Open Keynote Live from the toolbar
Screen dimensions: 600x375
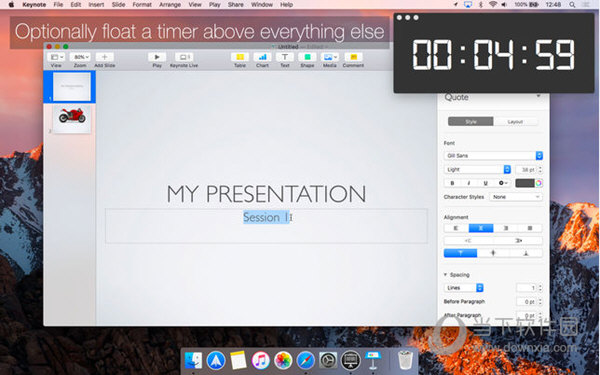[x=184, y=57]
